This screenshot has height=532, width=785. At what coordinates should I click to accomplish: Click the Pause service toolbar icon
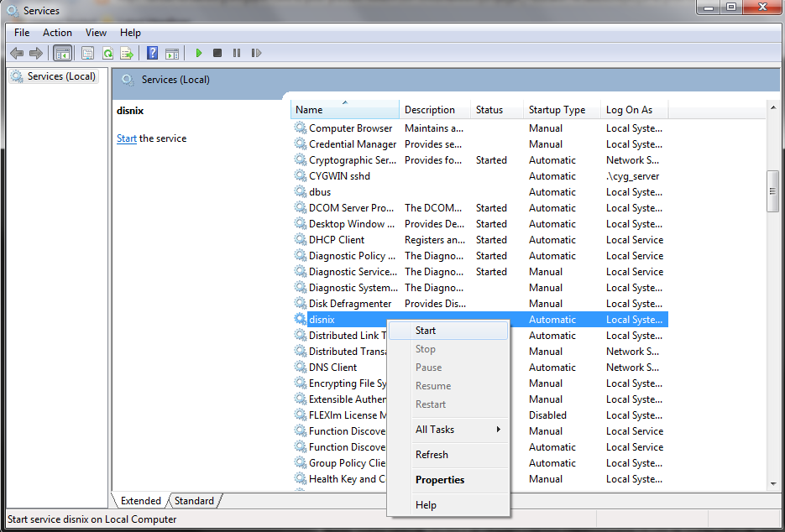click(x=236, y=52)
